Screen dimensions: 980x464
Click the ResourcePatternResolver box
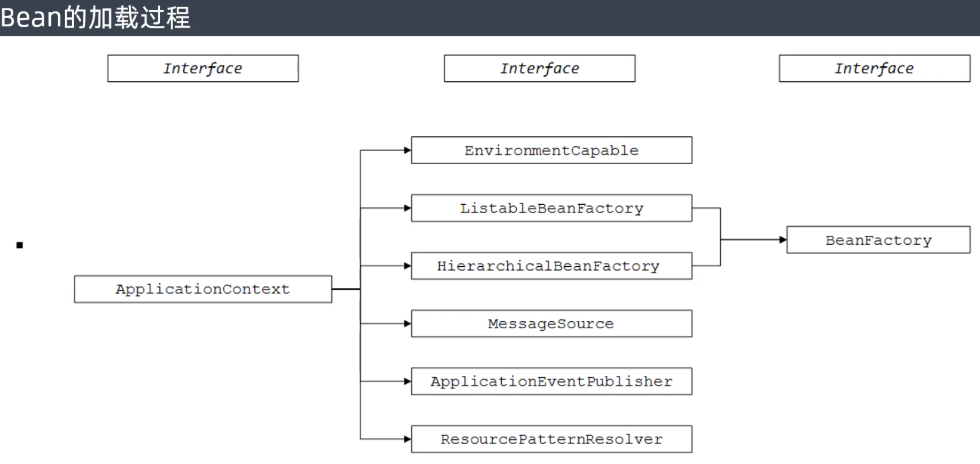[x=551, y=439]
